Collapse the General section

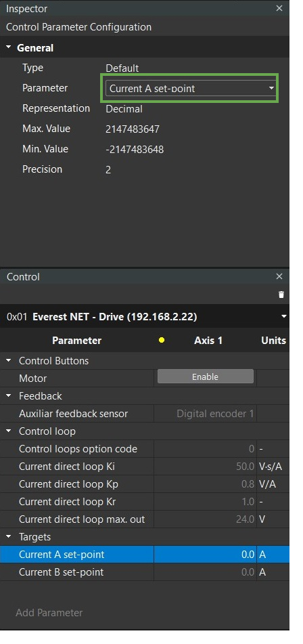click(x=9, y=47)
